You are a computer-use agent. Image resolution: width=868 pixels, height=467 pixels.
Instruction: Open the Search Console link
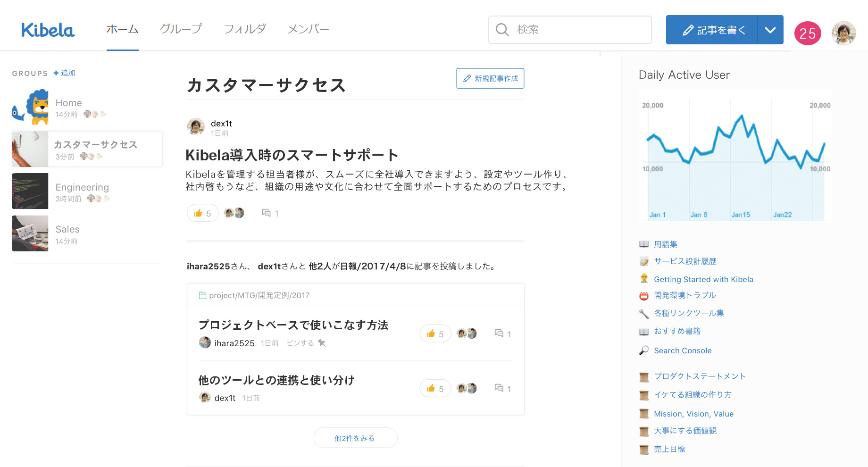[x=683, y=350]
